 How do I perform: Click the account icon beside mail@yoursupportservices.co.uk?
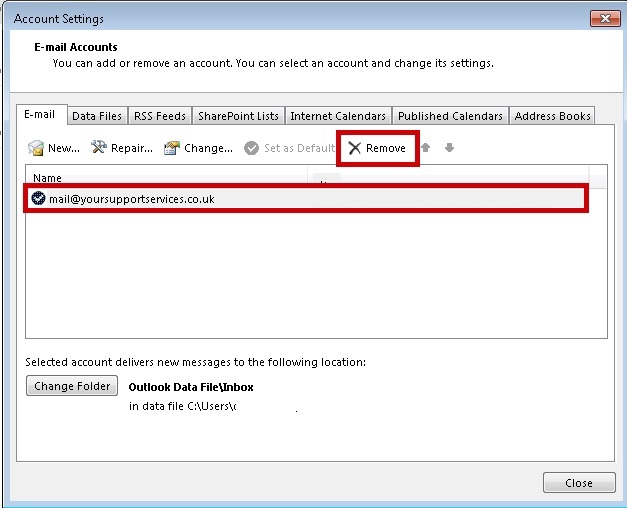tap(38, 198)
